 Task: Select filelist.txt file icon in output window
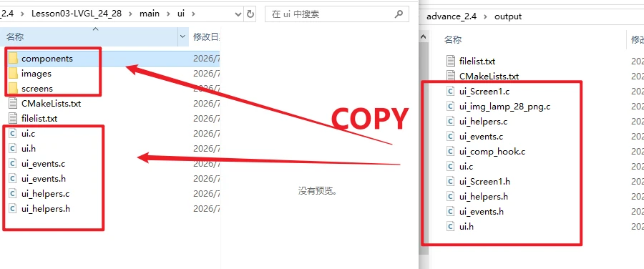pos(451,61)
